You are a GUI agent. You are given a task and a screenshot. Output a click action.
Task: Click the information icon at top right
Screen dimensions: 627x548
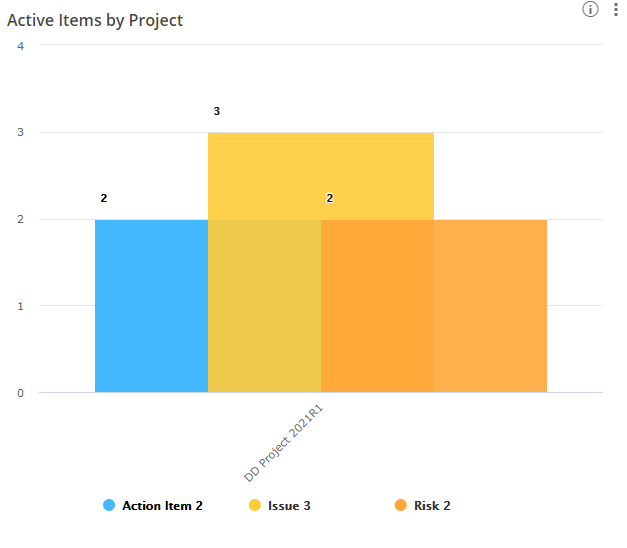[x=590, y=10]
